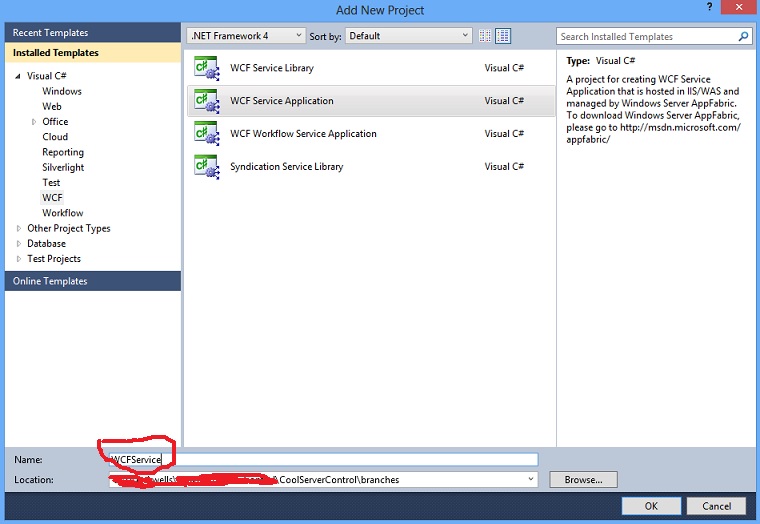
Task: Click the WCF Workflow Service Application icon
Action: 206,134
